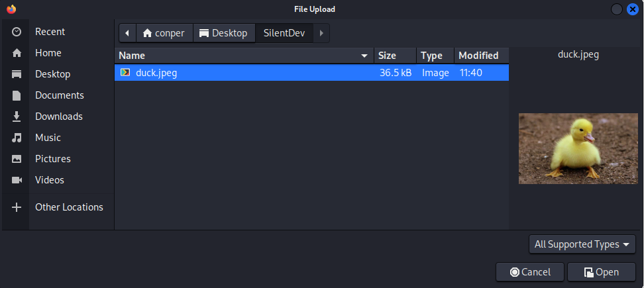Click the Home house icon in sidebar

pyautogui.click(x=17, y=53)
